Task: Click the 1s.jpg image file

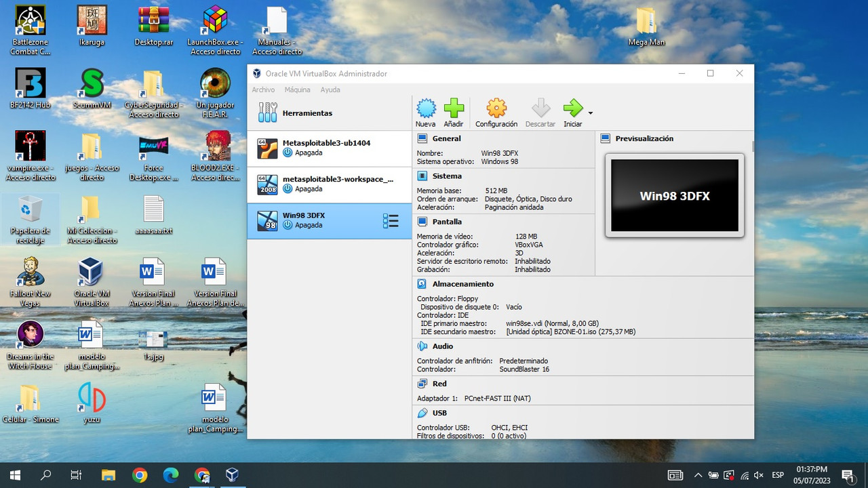Action: [x=153, y=344]
